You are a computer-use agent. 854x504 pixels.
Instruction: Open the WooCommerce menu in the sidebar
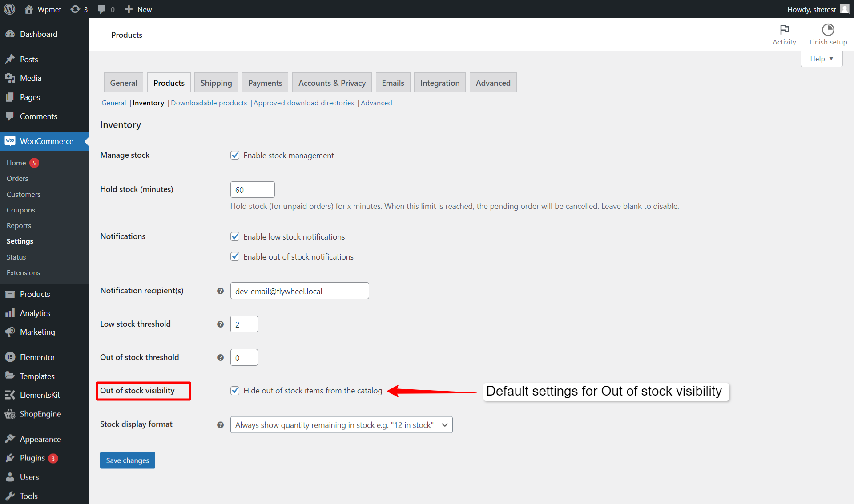coord(46,141)
